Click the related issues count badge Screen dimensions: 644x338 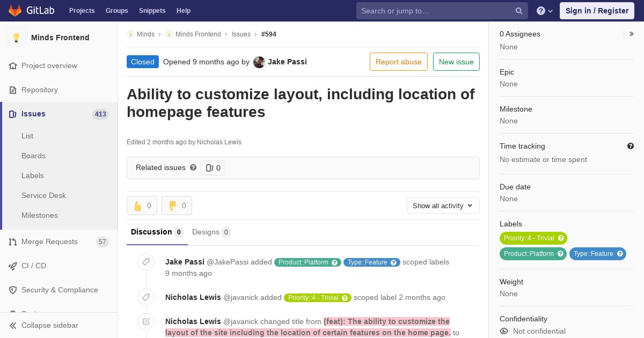pyautogui.click(x=213, y=168)
